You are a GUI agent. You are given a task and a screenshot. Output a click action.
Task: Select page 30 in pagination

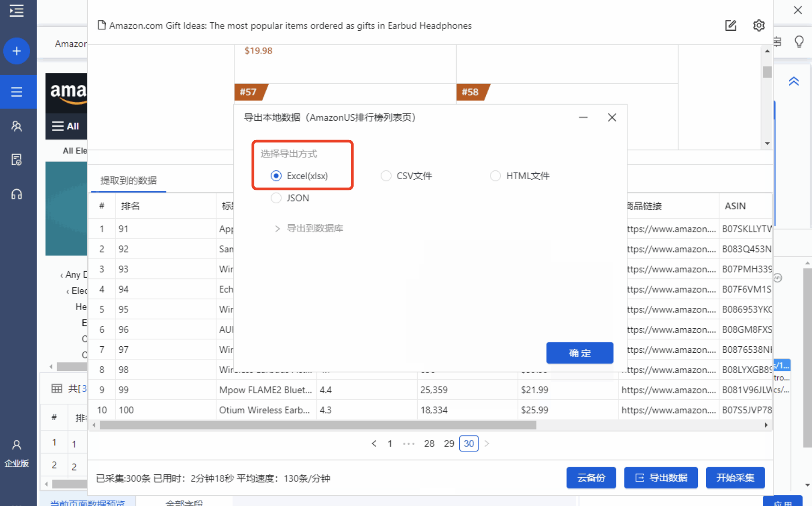click(469, 444)
